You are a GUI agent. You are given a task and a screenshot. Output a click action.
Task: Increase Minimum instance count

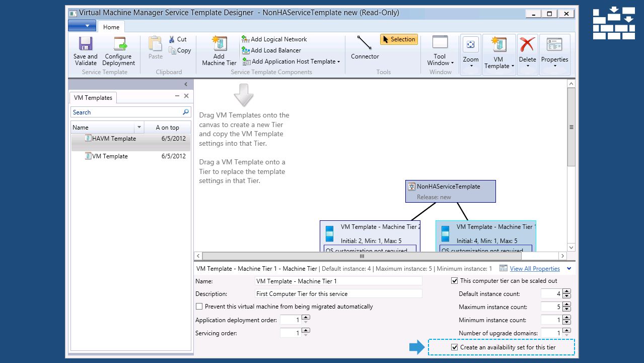point(566,317)
